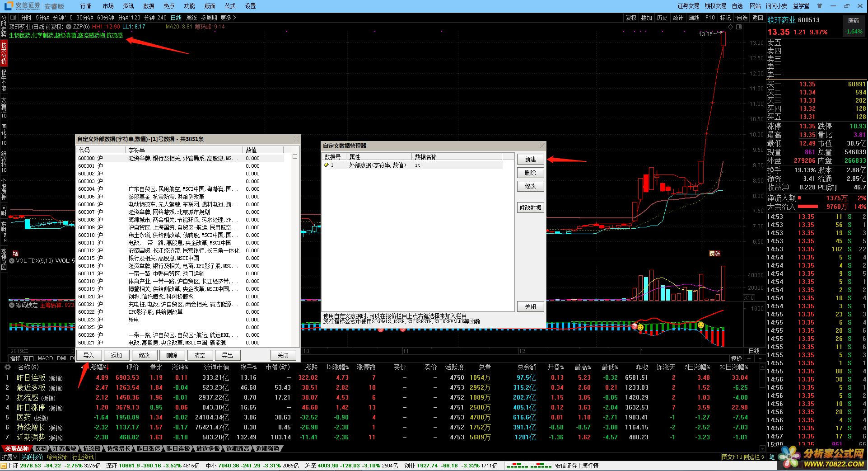
Task: Switch to the 关联报价 tab
Action: click(x=33, y=457)
